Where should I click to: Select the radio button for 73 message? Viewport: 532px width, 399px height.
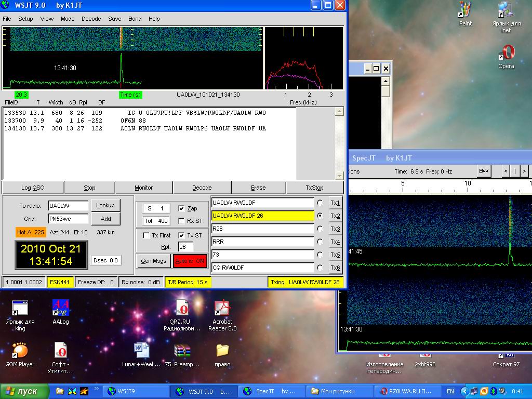point(320,255)
